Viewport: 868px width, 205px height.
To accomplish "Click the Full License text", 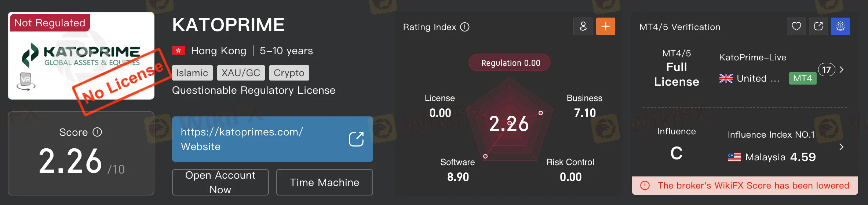I will point(677,74).
